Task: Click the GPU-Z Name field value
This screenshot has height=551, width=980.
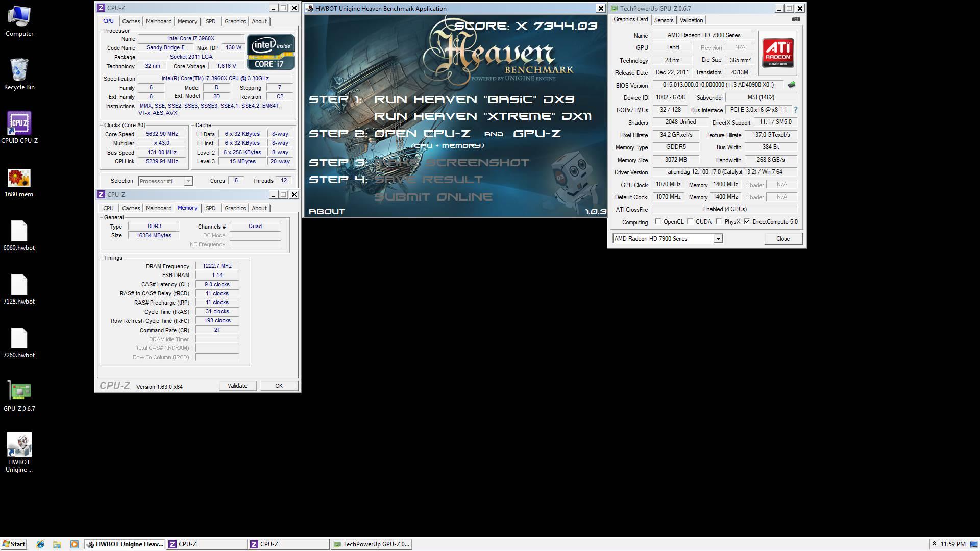Action: pos(703,35)
